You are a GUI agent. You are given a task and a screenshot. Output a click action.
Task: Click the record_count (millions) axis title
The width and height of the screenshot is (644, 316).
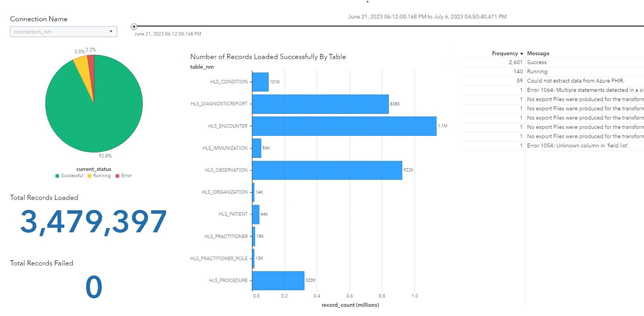[350, 305]
